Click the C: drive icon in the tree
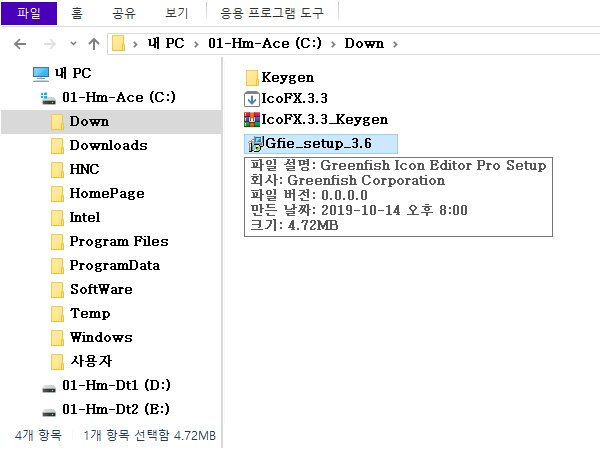 pyautogui.click(x=48, y=98)
